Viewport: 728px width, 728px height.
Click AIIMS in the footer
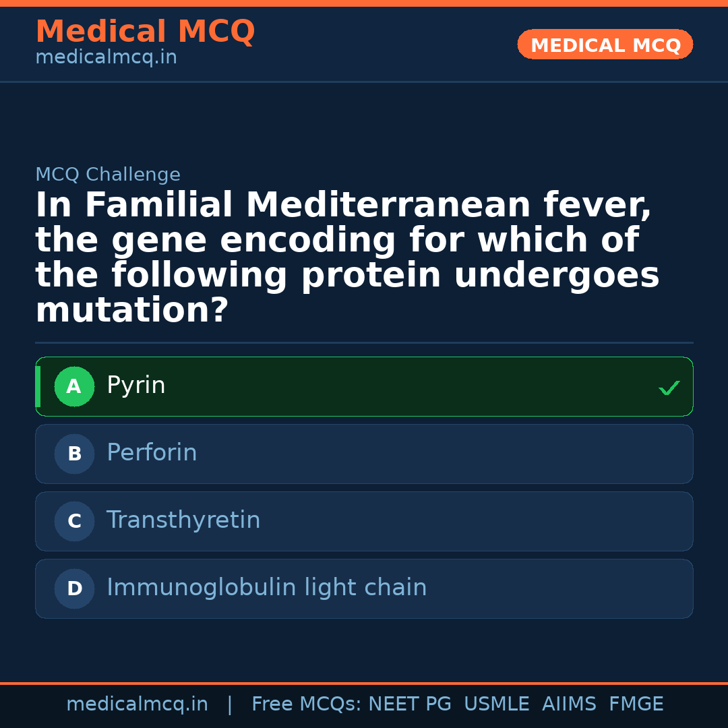pos(569,704)
